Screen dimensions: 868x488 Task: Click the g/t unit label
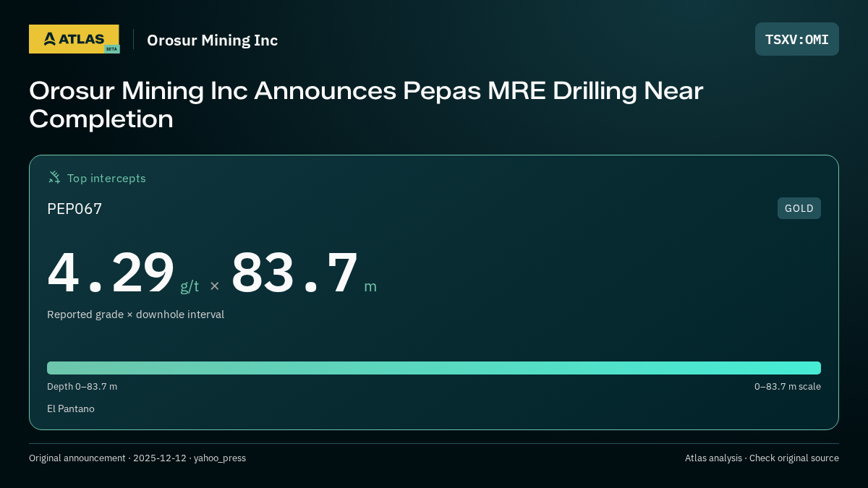pyautogui.click(x=190, y=286)
